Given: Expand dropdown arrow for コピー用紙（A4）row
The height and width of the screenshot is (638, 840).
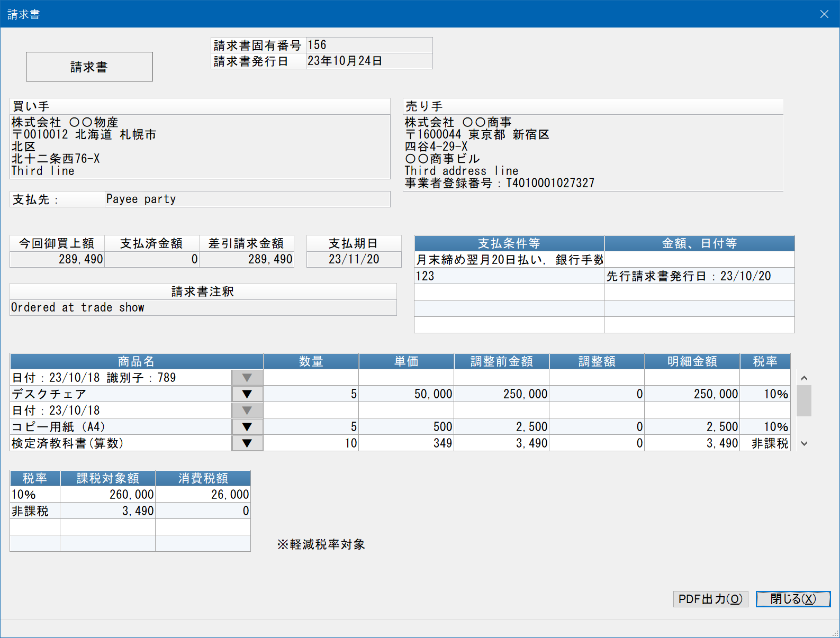Looking at the screenshot, I should pos(247,427).
